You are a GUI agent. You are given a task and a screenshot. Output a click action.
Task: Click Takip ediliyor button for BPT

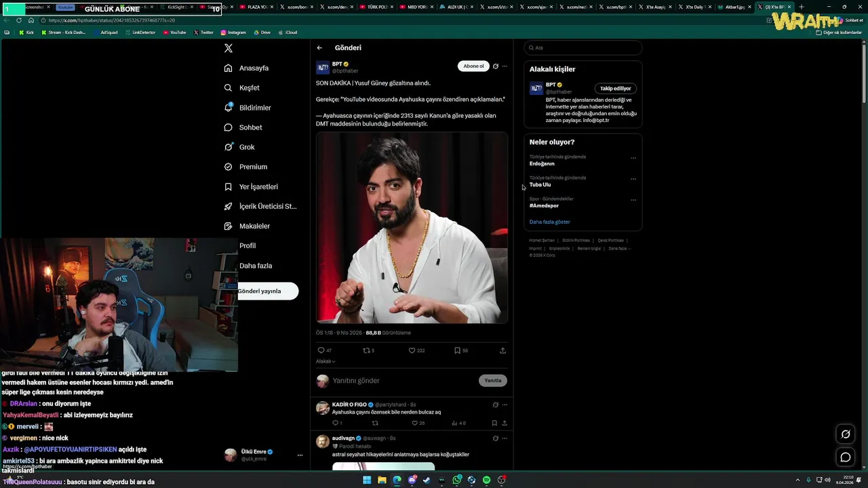point(616,89)
